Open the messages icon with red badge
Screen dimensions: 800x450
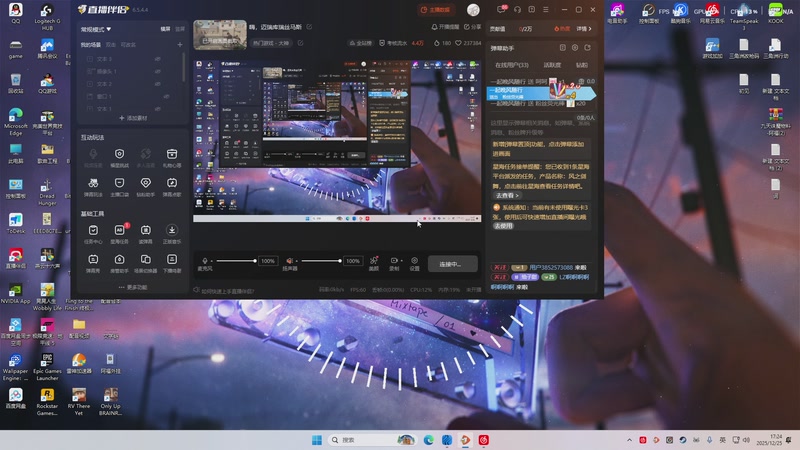tap(502, 10)
